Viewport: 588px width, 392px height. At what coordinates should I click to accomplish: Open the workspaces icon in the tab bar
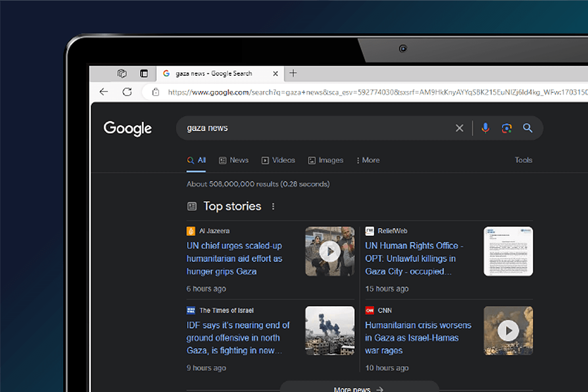tap(122, 73)
